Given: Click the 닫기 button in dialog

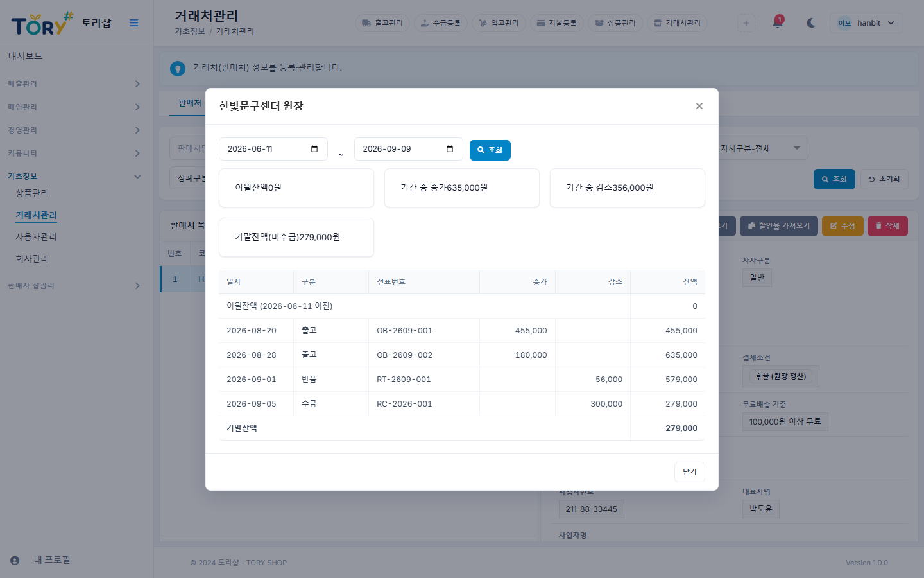Looking at the screenshot, I should click(x=690, y=472).
